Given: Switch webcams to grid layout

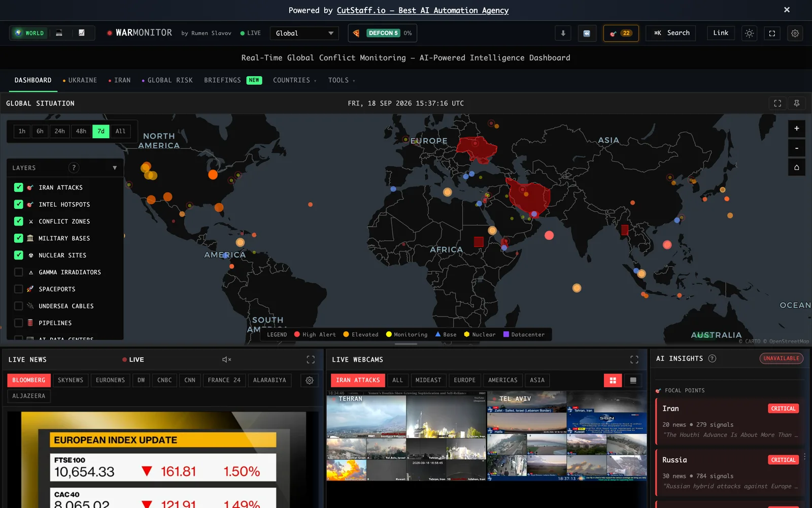Looking at the screenshot, I should pyautogui.click(x=613, y=380).
